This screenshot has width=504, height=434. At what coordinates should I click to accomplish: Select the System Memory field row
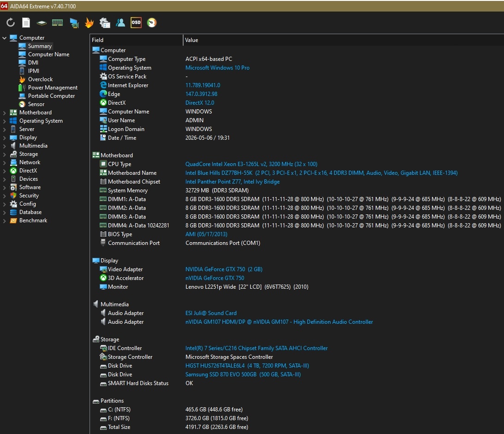tap(297, 190)
